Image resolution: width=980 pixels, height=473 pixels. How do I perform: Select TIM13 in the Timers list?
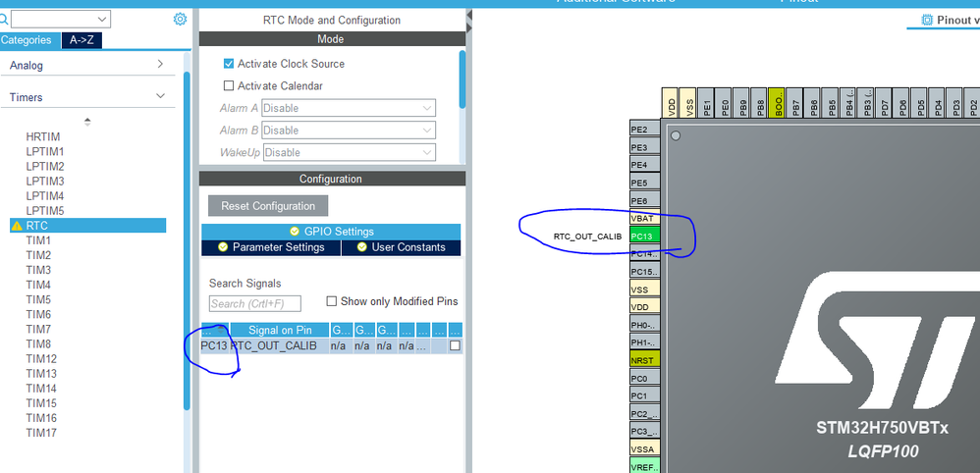click(41, 374)
